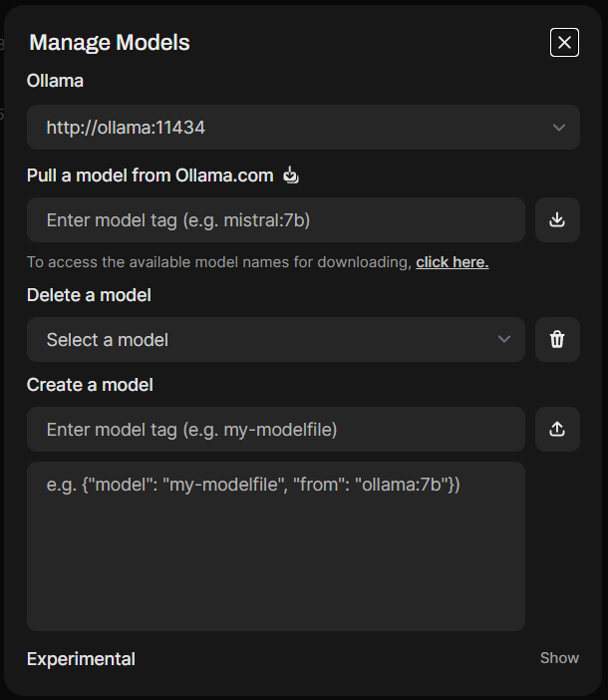The image size is (608, 700).
Task: Click the Experimental section label
Action: tap(81, 658)
